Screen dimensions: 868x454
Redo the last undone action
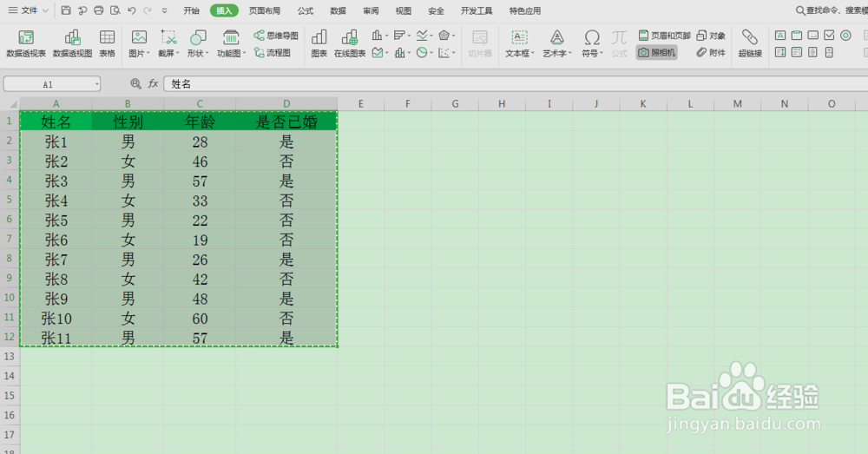(x=148, y=10)
